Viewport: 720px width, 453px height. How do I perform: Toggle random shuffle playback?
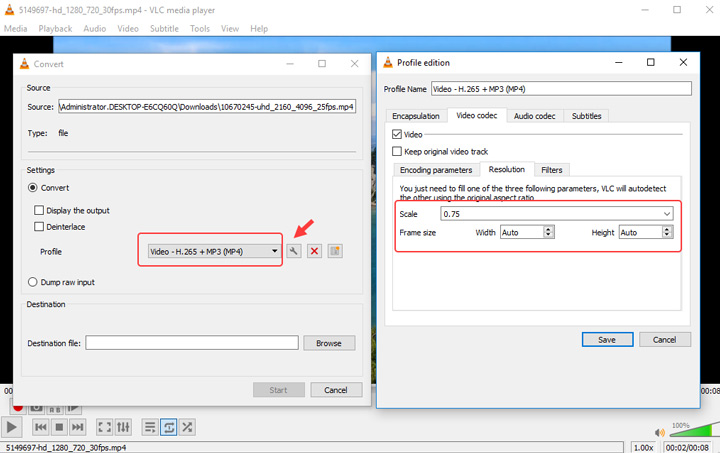(x=187, y=427)
